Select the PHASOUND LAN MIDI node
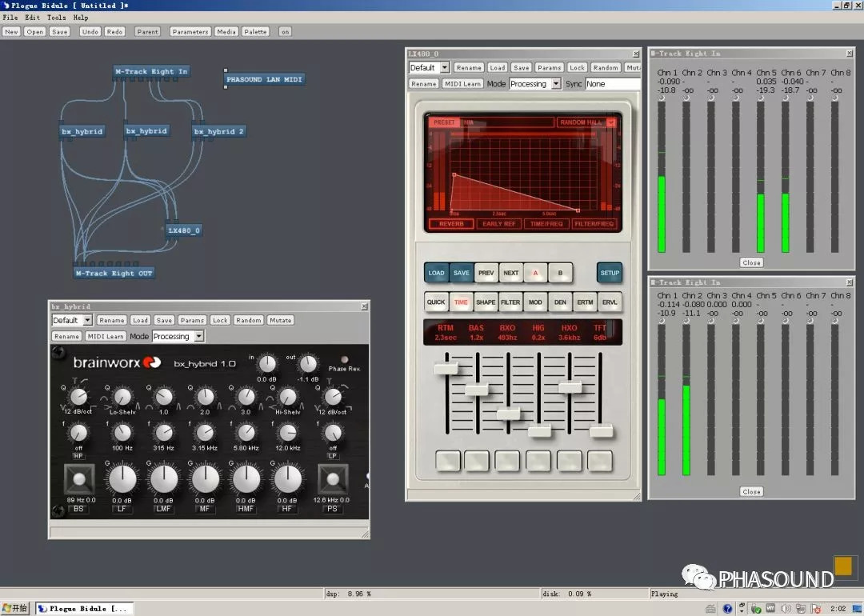This screenshot has width=864, height=616. 264,80
